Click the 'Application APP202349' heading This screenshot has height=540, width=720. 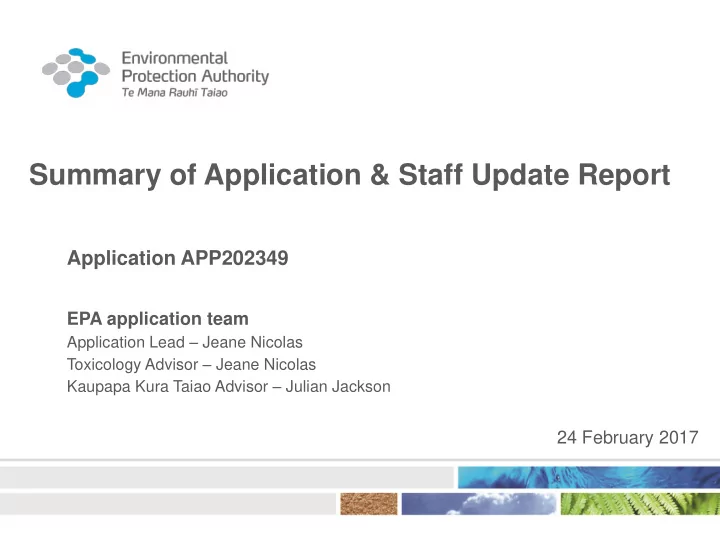tap(178, 258)
